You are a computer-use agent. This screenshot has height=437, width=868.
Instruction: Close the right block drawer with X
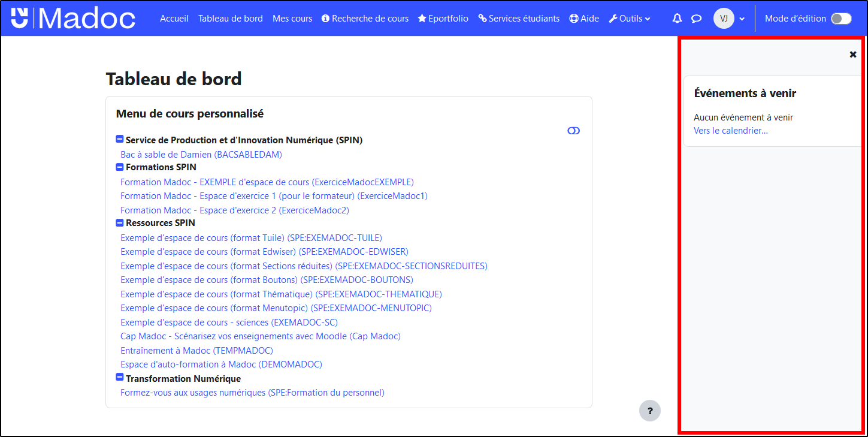pyautogui.click(x=853, y=55)
